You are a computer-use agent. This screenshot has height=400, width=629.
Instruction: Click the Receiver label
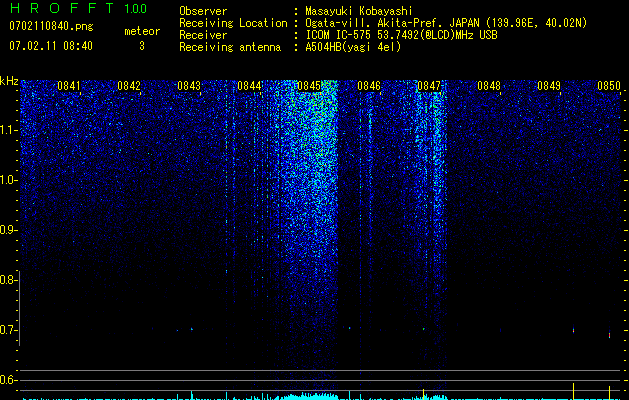[x=203, y=35]
